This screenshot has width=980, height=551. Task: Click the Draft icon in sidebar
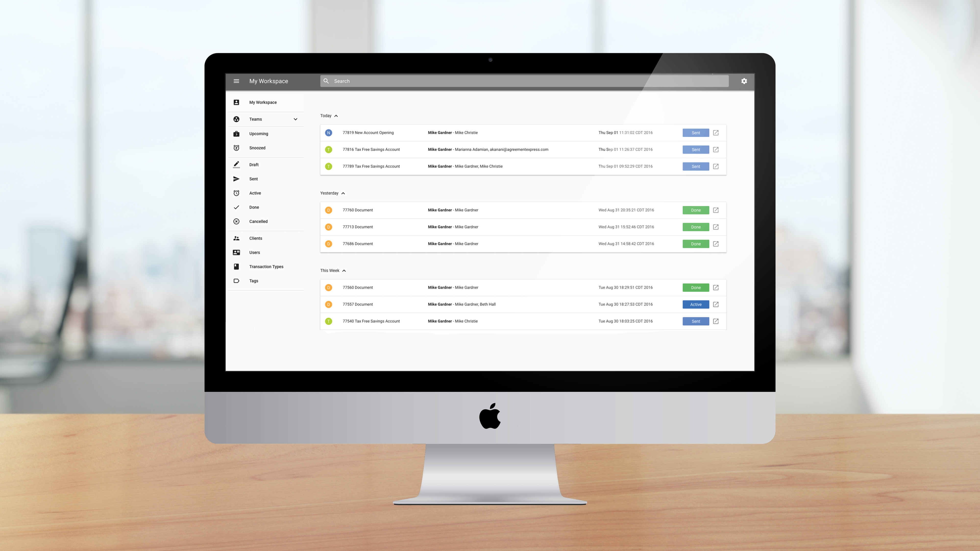[236, 164]
